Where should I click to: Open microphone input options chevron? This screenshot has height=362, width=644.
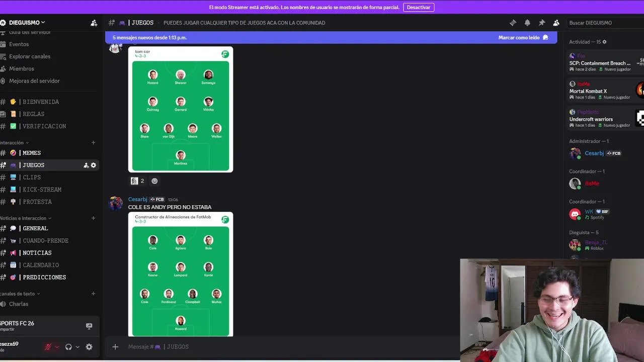[x=57, y=347]
